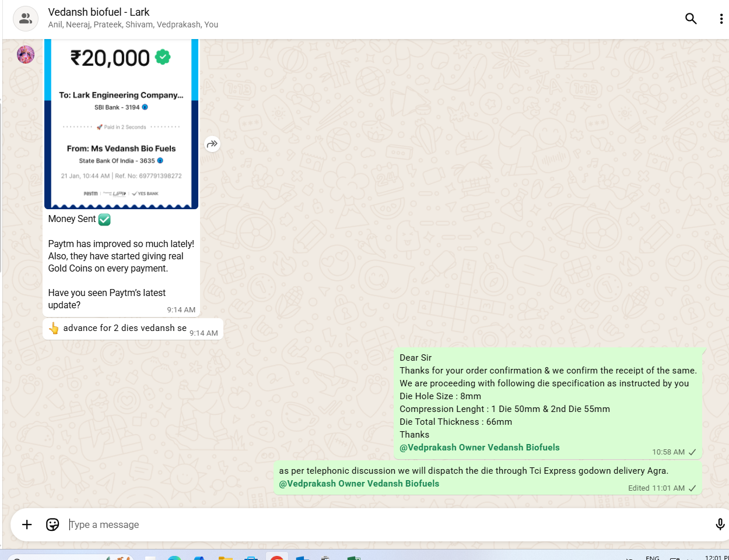Open the ₹20,000 Paytm receipt image
Image resolution: width=729 pixels, height=560 pixels.
coord(121,124)
